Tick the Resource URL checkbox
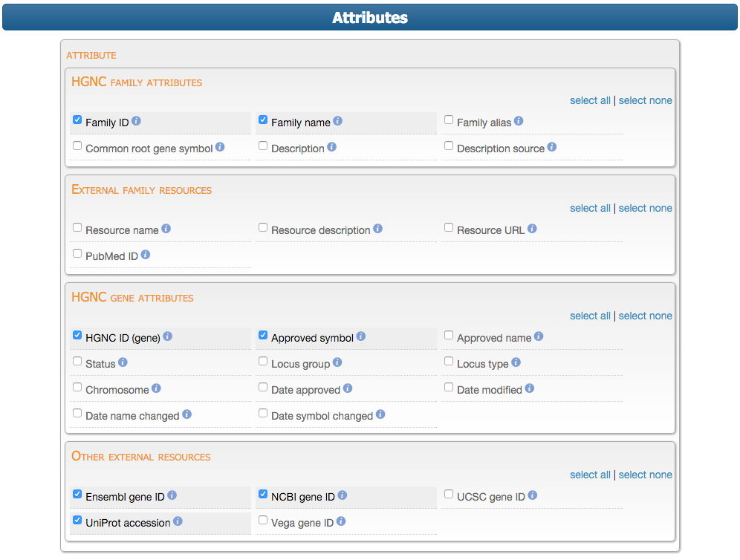 (449, 228)
